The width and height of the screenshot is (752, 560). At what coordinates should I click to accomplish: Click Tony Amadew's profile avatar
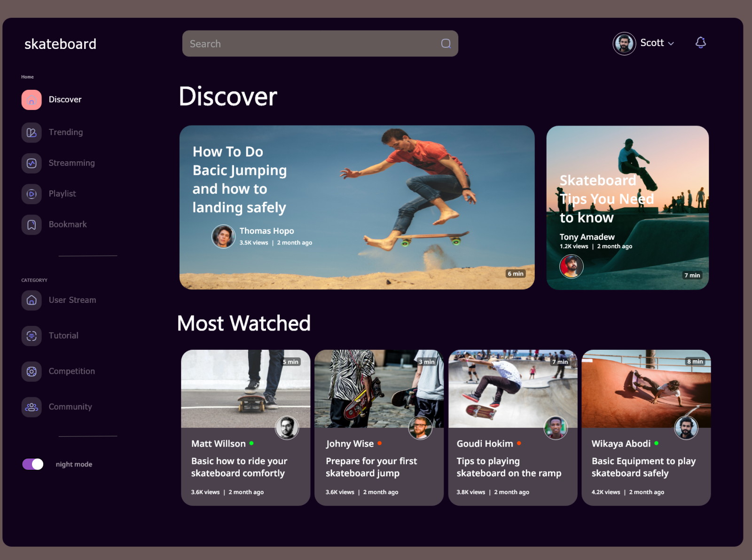click(x=572, y=267)
